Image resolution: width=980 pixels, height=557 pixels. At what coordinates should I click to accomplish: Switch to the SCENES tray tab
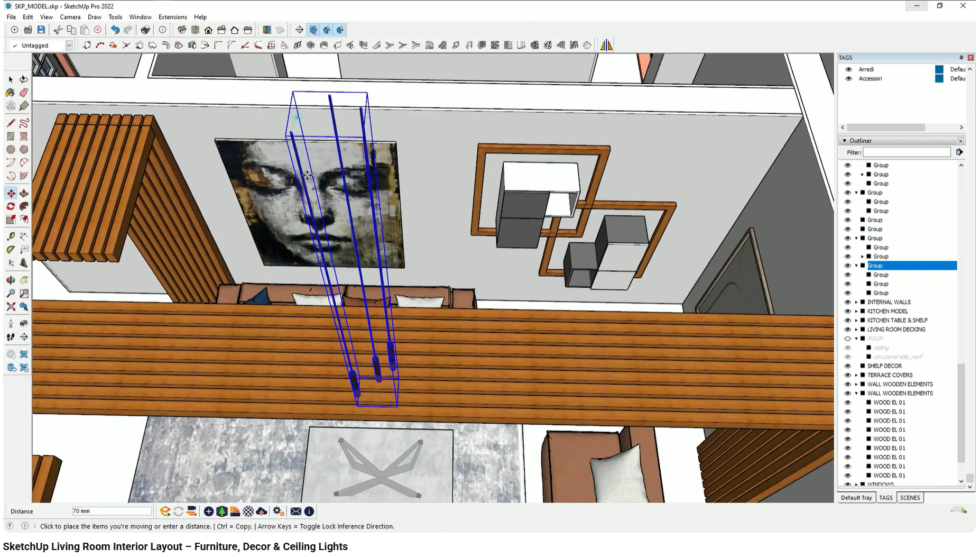tap(910, 497)
